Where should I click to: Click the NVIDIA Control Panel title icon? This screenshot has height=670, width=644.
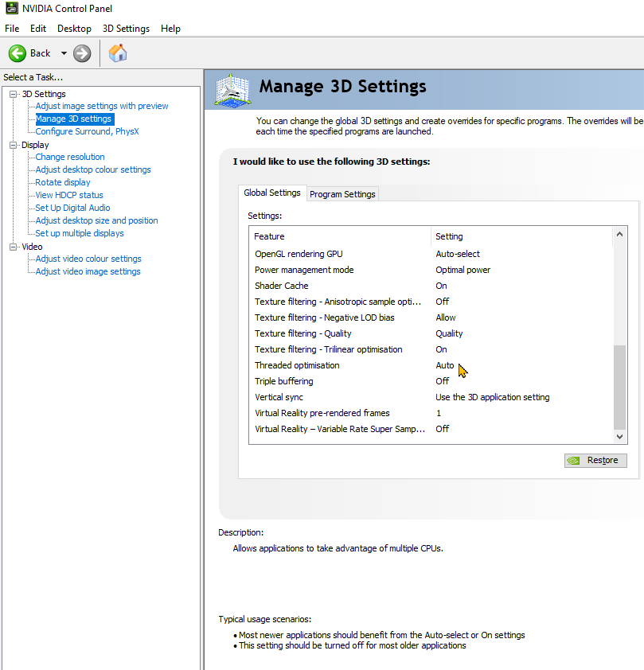pos(11,8)
